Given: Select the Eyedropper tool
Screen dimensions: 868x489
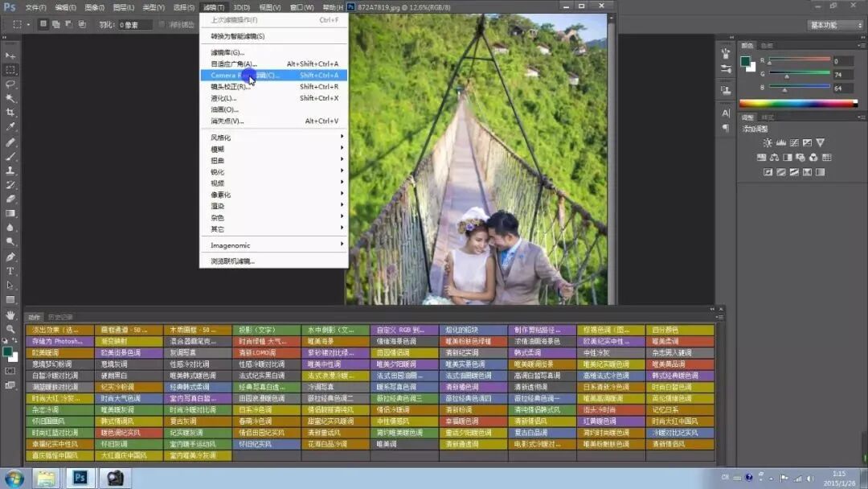Looking at the screenshot, I should click(10, 127).
